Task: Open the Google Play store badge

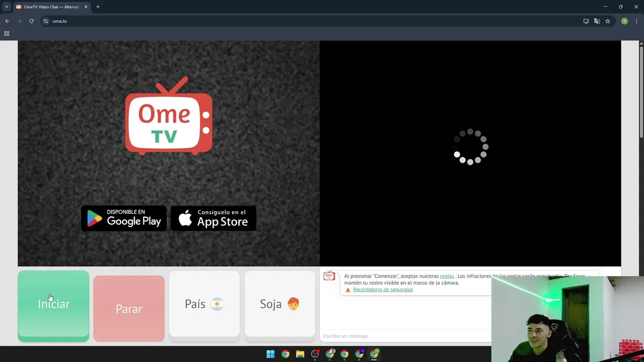Action: 124,218
